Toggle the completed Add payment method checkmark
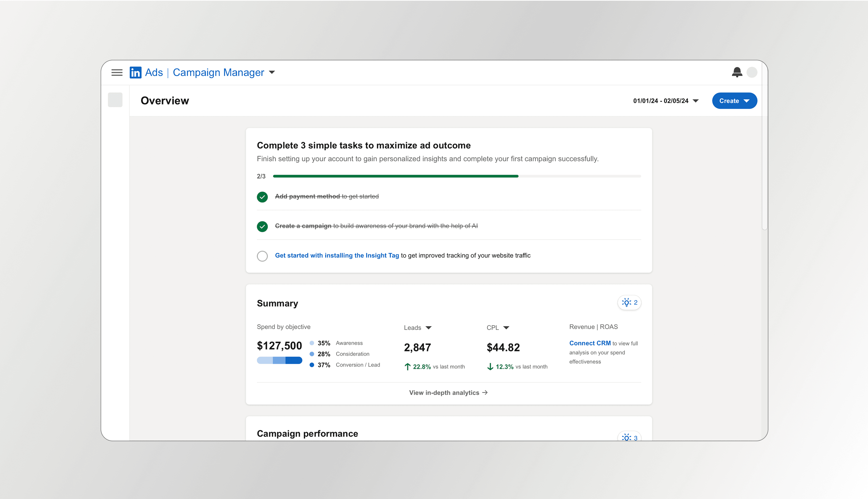This screenshot has height=499, width=868. click(x=262, y=197)
